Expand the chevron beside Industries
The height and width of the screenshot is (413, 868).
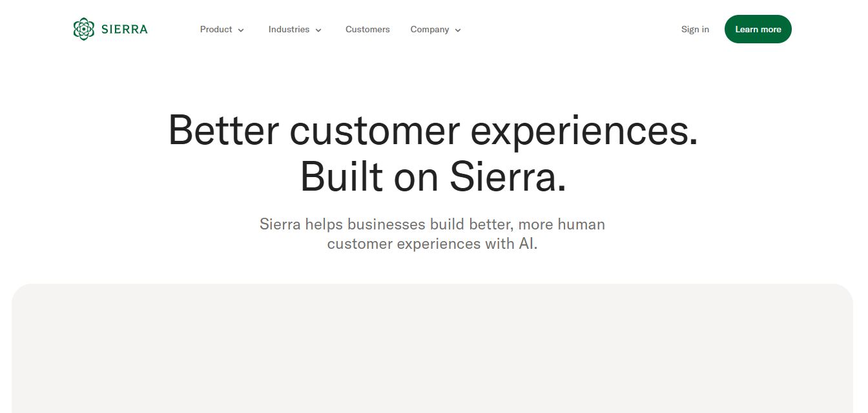tap(318, 30)
